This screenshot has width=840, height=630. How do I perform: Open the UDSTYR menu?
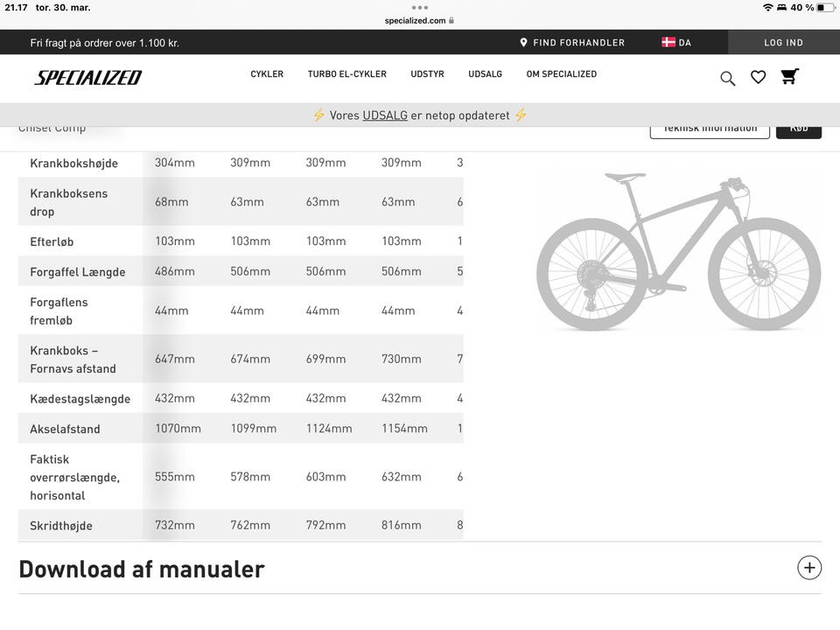[x=428, y=73]
